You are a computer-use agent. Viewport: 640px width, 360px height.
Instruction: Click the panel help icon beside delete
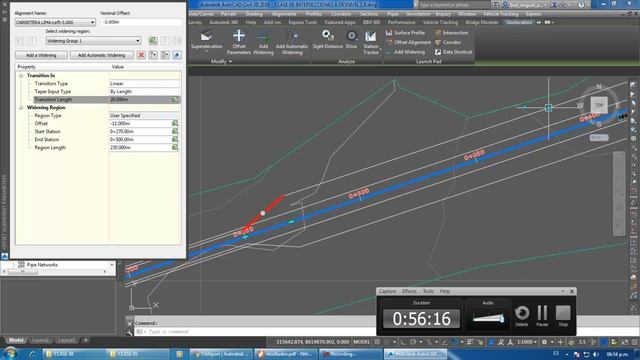click(177, 55)
